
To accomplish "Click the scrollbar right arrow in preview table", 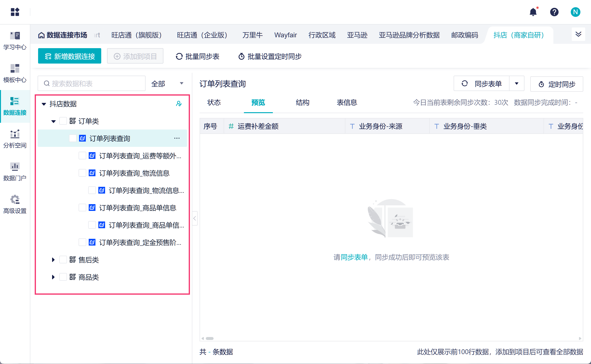I will (x=580, y=338).
